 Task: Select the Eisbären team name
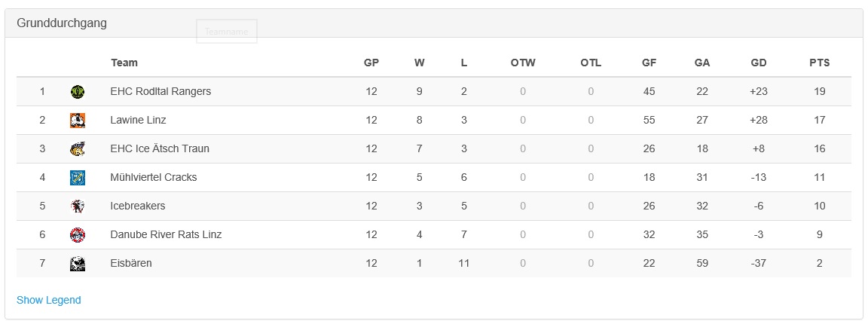pyautogui.click(x=130, y=264)
